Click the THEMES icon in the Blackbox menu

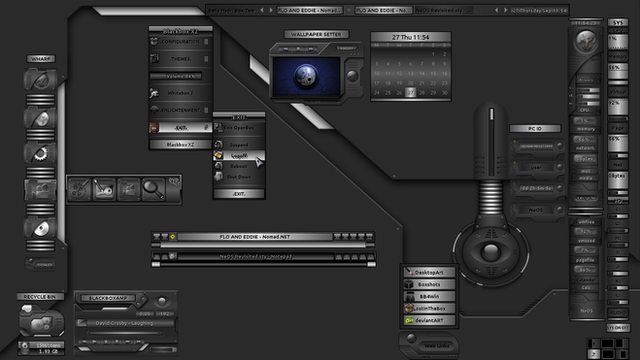click(x=154, y=58)
